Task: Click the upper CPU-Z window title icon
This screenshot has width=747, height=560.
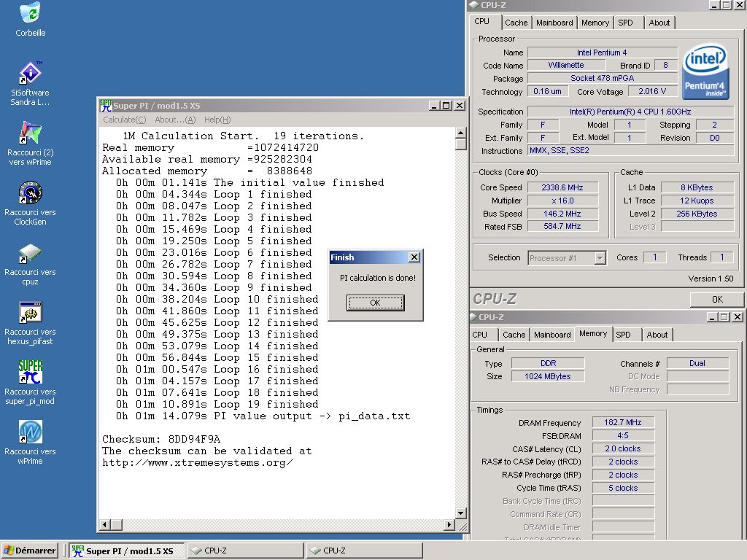Action: [473, 5]
